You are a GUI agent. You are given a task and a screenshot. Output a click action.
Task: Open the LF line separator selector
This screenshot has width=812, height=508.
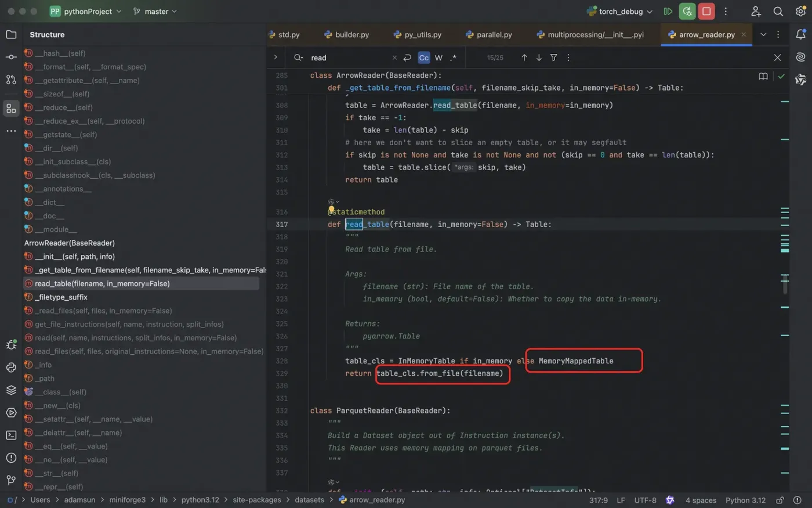coord(621,500)
